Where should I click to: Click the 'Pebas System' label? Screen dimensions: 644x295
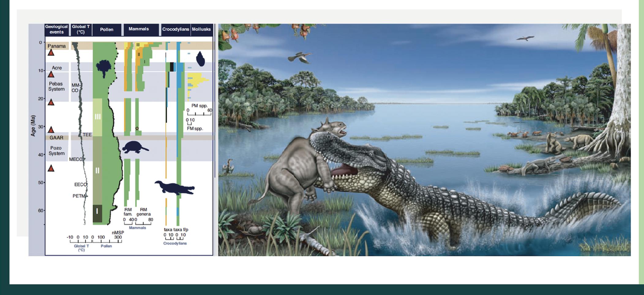coord(56,86)
